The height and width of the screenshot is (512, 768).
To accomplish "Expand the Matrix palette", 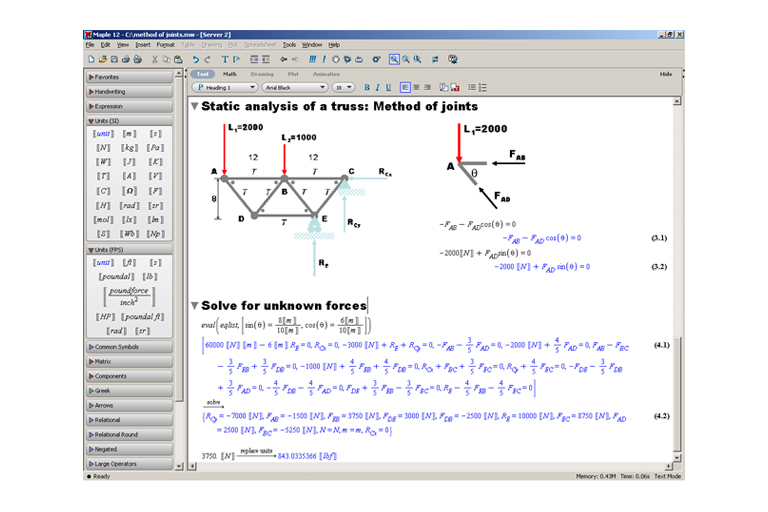I will (x=130, y=362).
